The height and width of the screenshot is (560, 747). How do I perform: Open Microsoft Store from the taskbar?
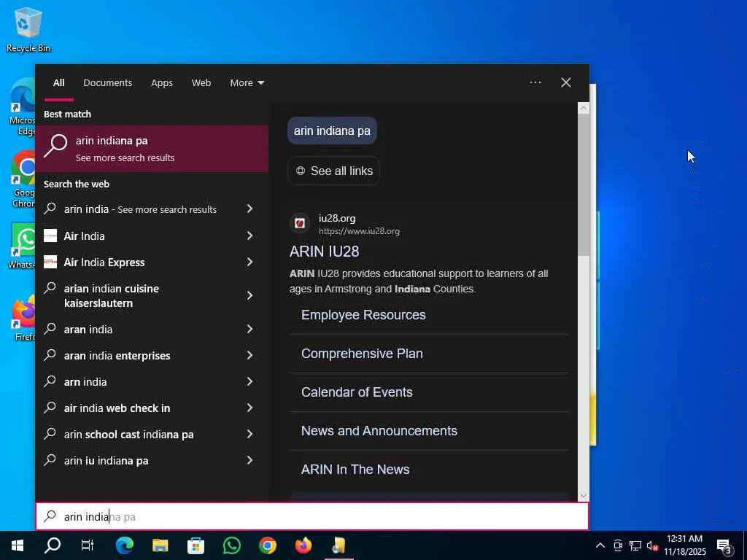196,545
